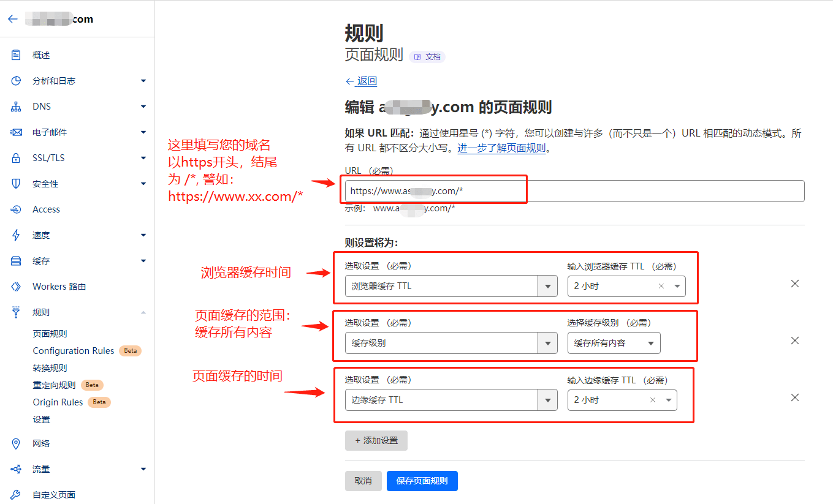This screenshot has height=504, width=833.
Task: Expand the 安全性 menu arrow
Action: (x=143, y=184)
